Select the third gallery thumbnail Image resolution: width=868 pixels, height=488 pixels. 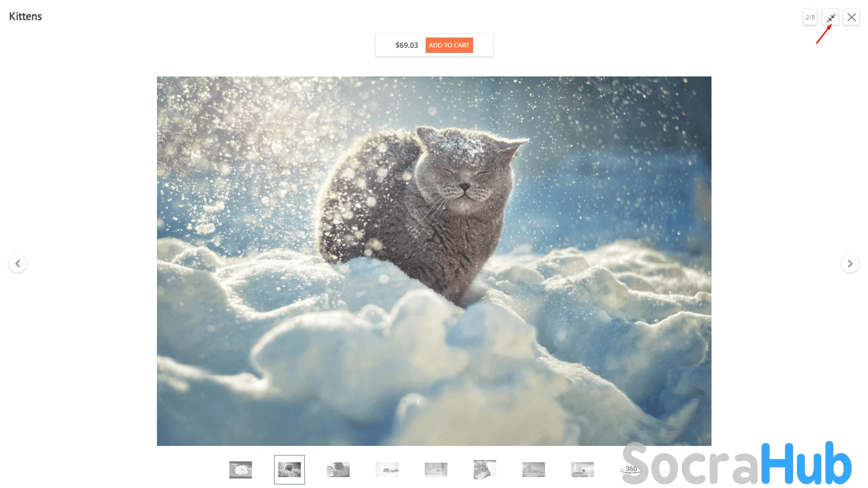[338, 470]
